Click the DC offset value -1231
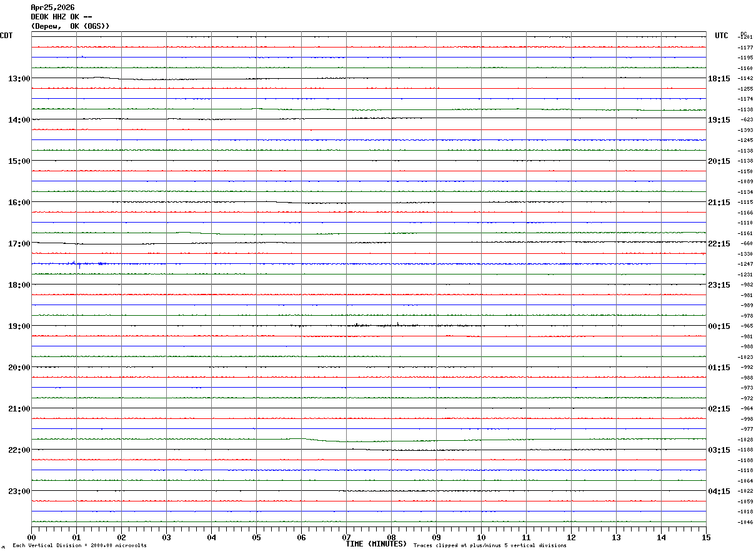 tap(746, 274)
